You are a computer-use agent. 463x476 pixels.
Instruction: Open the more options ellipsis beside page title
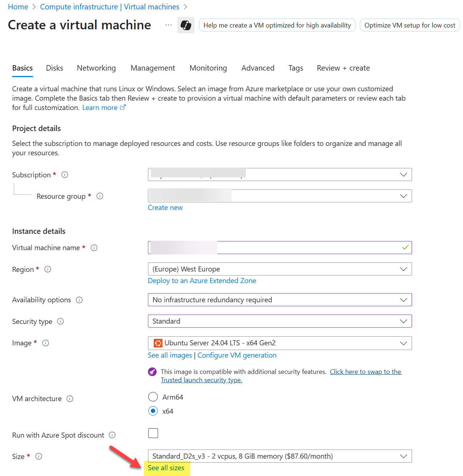coord(169,25)
